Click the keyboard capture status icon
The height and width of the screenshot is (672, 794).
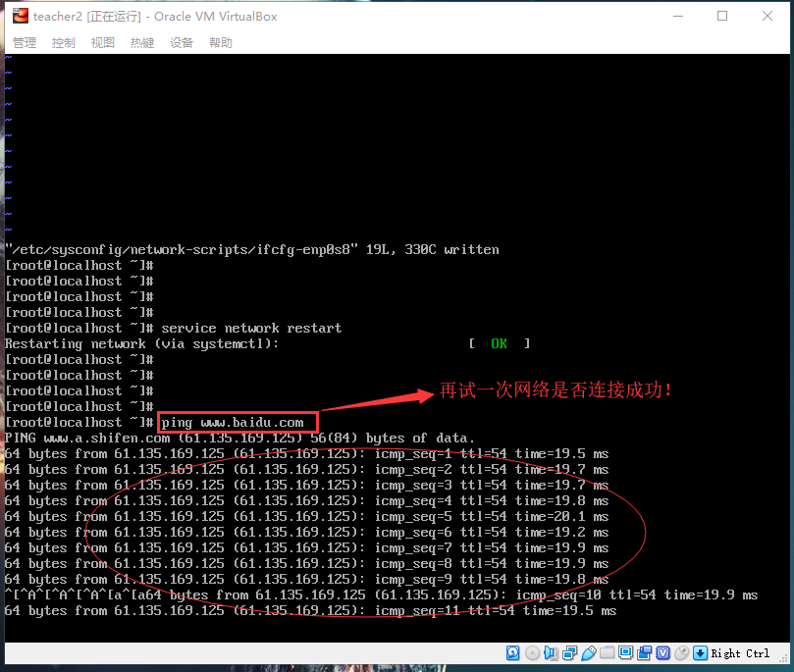coord(700,652)
